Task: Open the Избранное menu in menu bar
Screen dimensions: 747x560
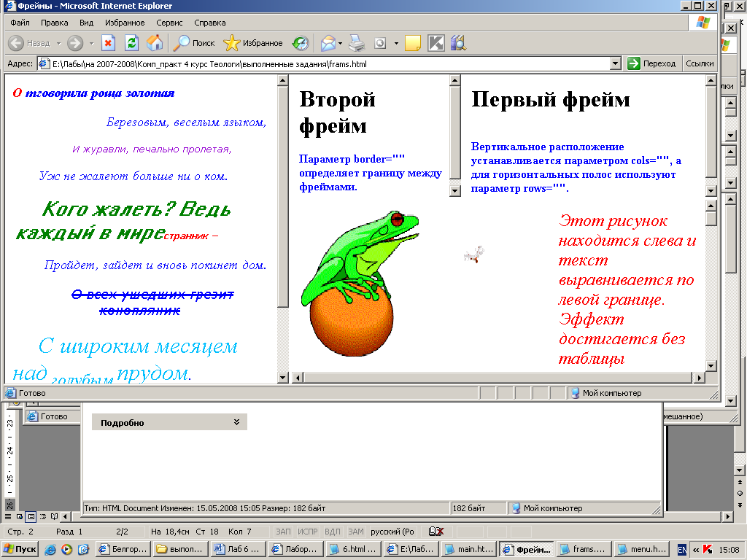Action: (125, 23)
